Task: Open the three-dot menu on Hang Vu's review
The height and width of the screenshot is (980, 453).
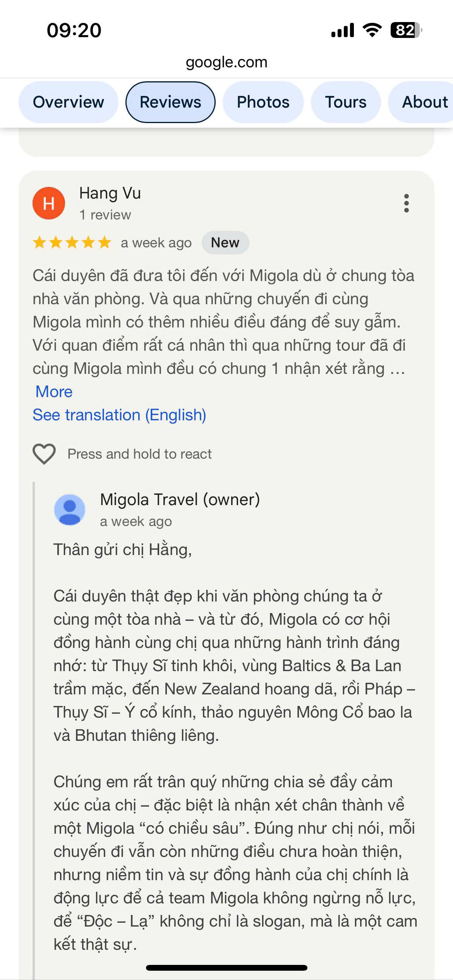Action: 406,203
